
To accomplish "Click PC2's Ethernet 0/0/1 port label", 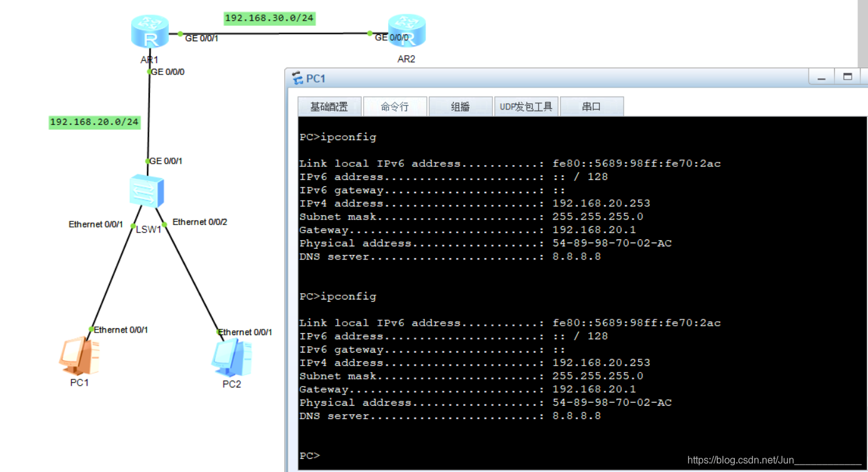I will tap(245, 332).
